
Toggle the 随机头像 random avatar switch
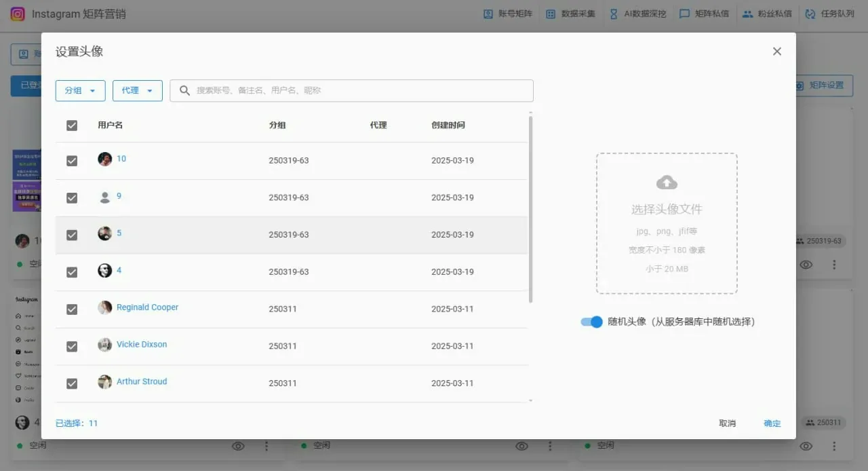pyautogui.click(x=591, y=322)
